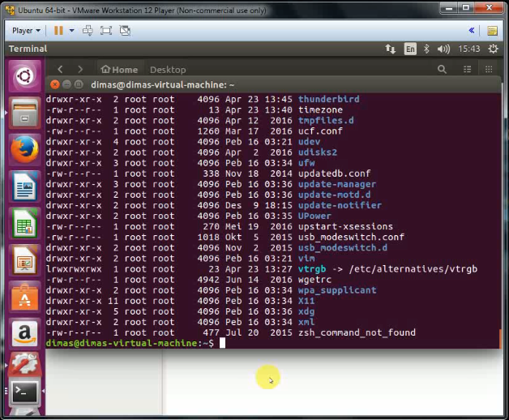Click the /etc/alternatives/vtrgb link target

pos(413,269)
